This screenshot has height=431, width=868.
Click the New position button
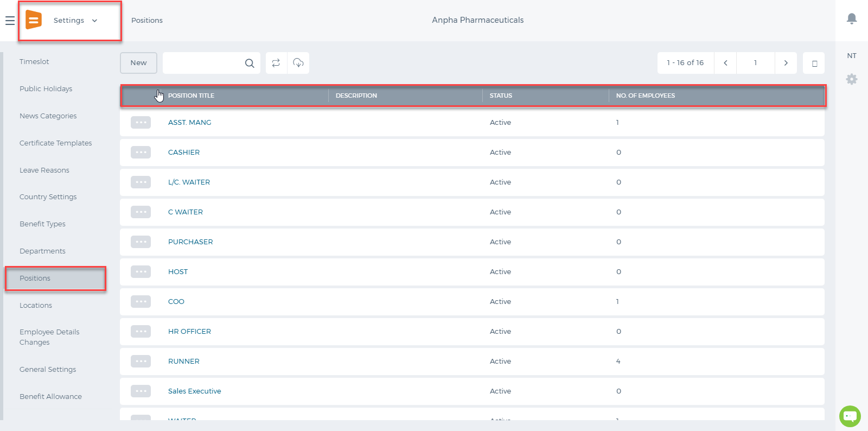point(138,63)
